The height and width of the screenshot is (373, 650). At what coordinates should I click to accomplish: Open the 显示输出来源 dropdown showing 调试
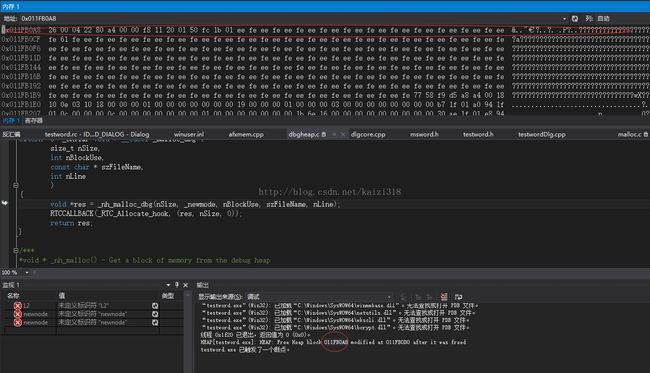[319, 297]
